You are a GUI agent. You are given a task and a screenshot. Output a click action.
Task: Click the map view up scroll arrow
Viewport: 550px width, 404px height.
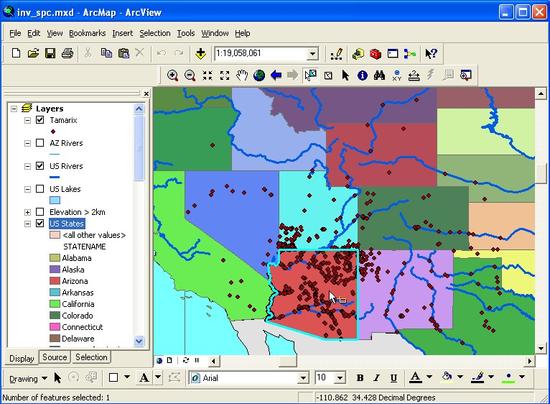pos(541,93)
